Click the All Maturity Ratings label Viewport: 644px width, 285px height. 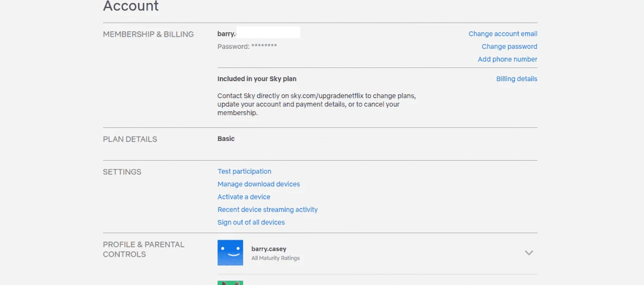(275, 258)
